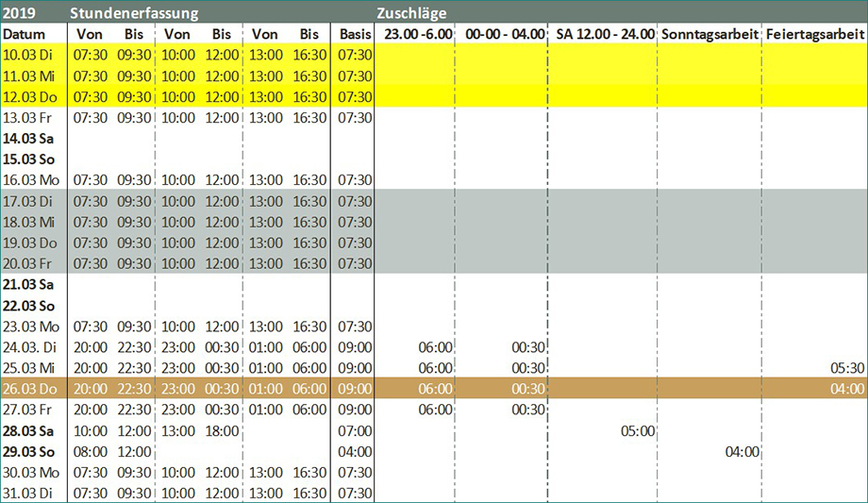868x503 pixels.
Task: Select the 04:00 Sonntagsarbeit value cell
Action: [742, 451]
